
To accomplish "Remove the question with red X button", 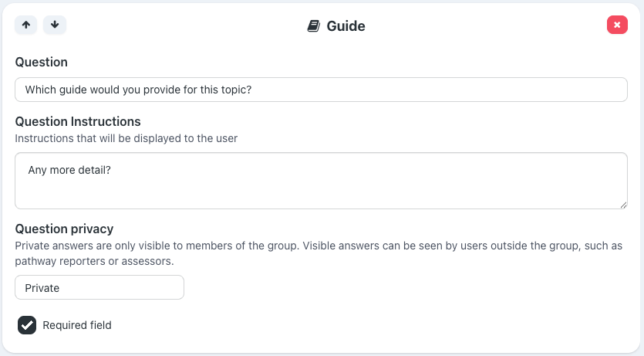I will click(x=617, y=25).
